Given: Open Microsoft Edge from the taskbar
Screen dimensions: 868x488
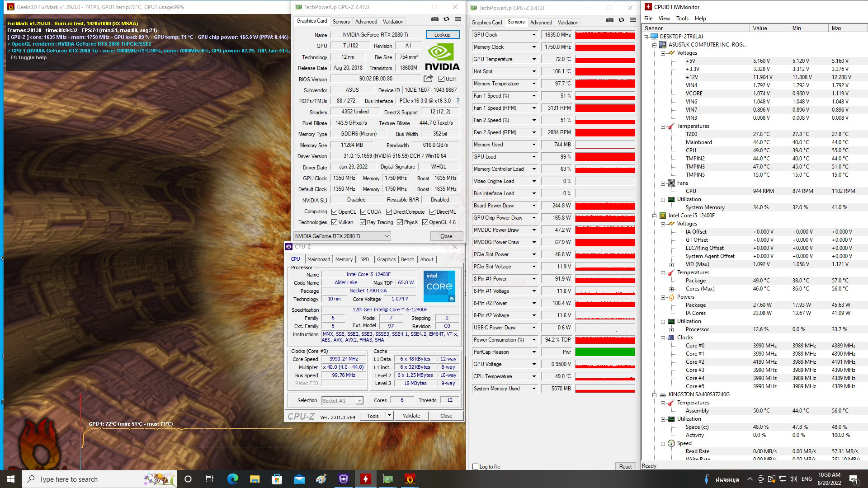Looking at the screenshot, I should tap(232, 479).
